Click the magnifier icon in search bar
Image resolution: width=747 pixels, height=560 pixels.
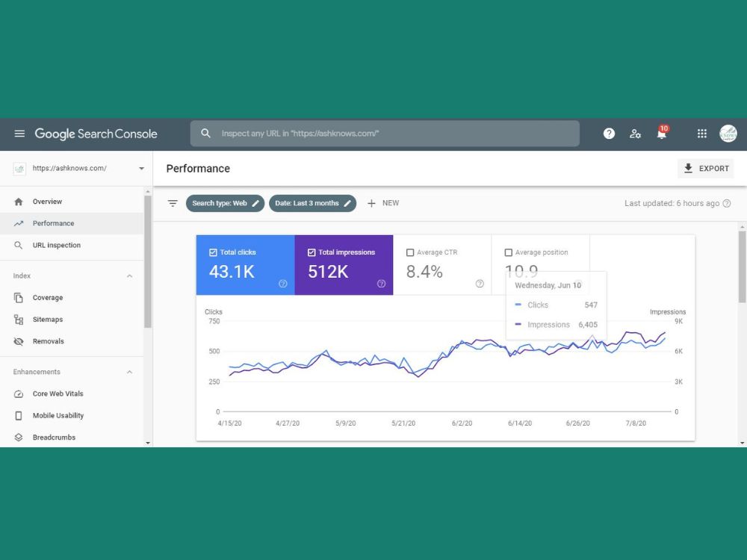coord(205,134)
